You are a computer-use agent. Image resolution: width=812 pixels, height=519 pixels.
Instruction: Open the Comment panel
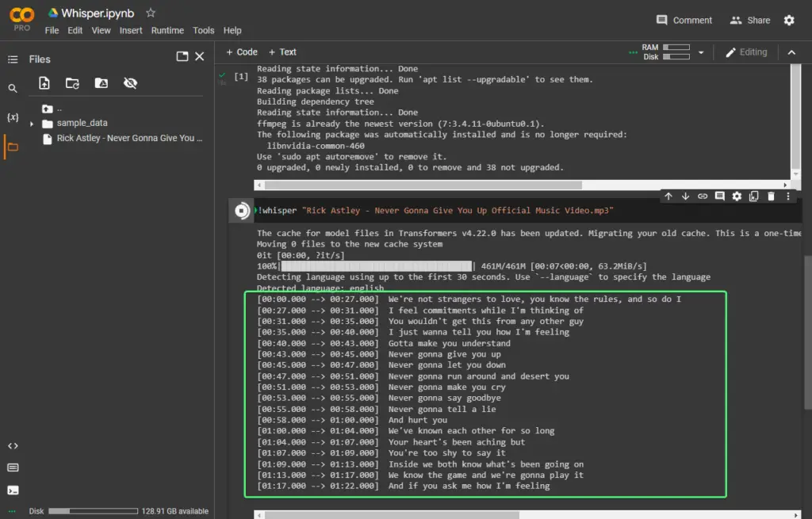pyautogui.click(x=684, y=20)
